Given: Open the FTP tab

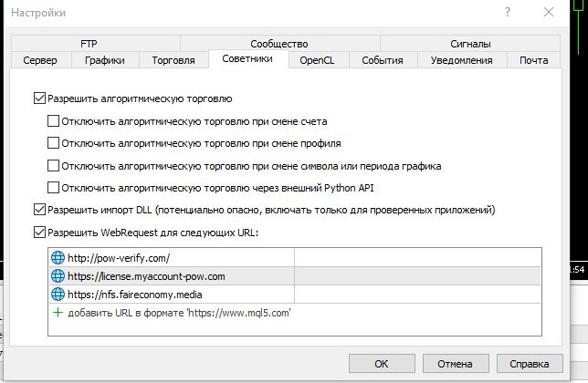Looking at the screenshot, I should click(96, 44).
